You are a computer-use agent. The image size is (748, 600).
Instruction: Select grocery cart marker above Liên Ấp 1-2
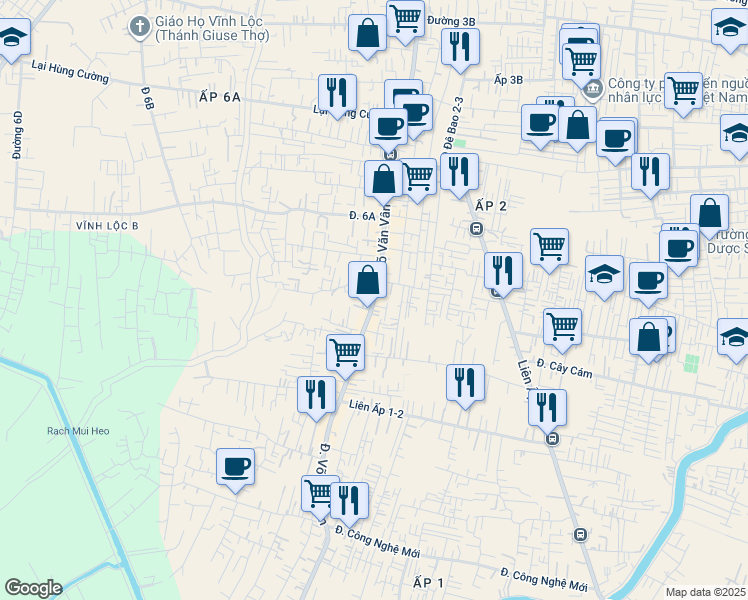tap(345, 356)
